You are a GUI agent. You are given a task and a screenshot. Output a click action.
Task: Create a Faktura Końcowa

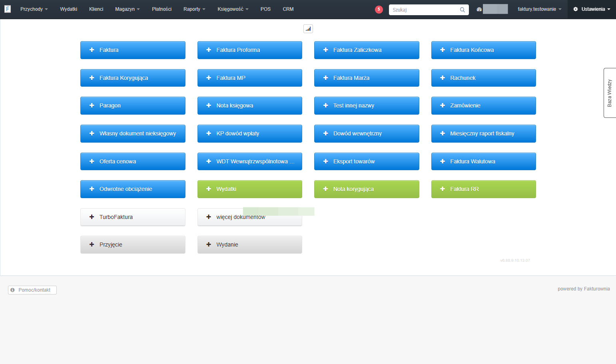[484, 50]
